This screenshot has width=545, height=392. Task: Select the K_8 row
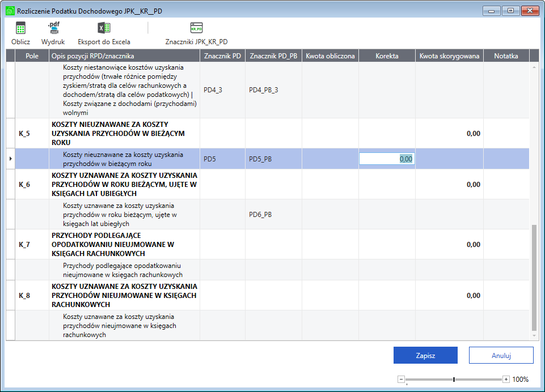24,296
